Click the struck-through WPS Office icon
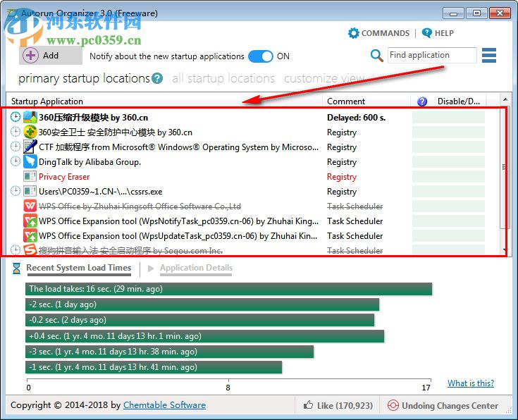 pyautogui.click(x=30, y=206)
